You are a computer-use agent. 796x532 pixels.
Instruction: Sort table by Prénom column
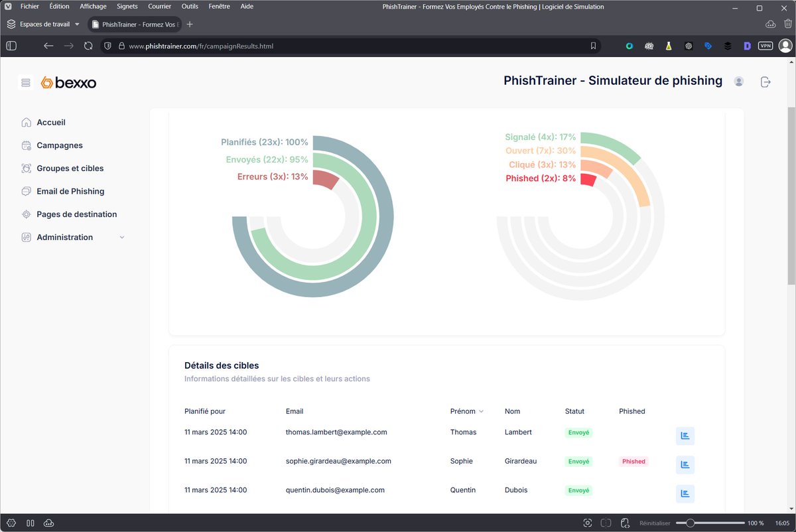tap(467, 411)
